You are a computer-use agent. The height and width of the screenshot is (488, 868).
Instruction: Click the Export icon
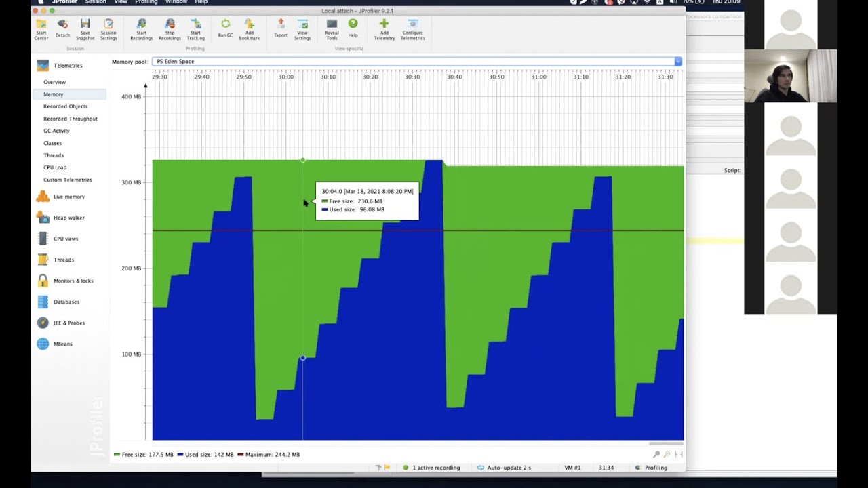[281, 28]
